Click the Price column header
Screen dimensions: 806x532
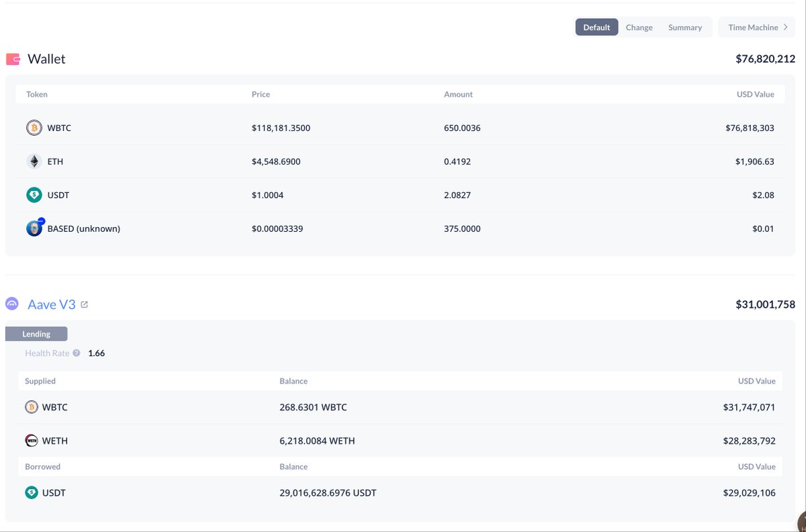click(x=261, y=95)
